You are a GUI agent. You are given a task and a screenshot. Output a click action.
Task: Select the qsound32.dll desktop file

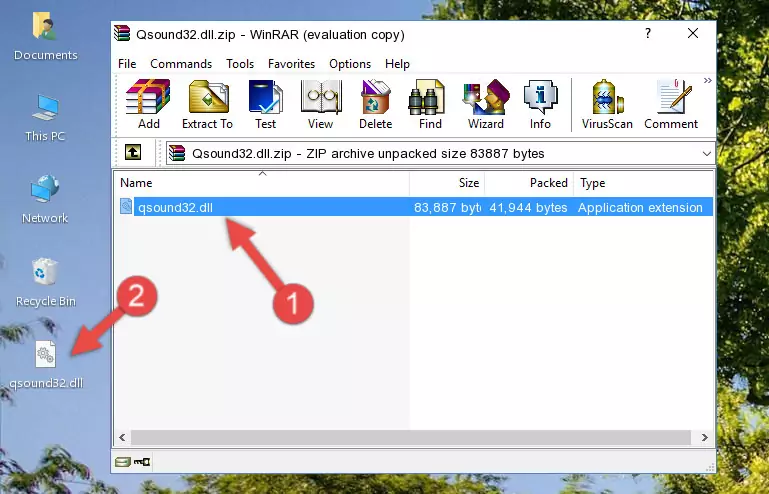tap(46, 366)
